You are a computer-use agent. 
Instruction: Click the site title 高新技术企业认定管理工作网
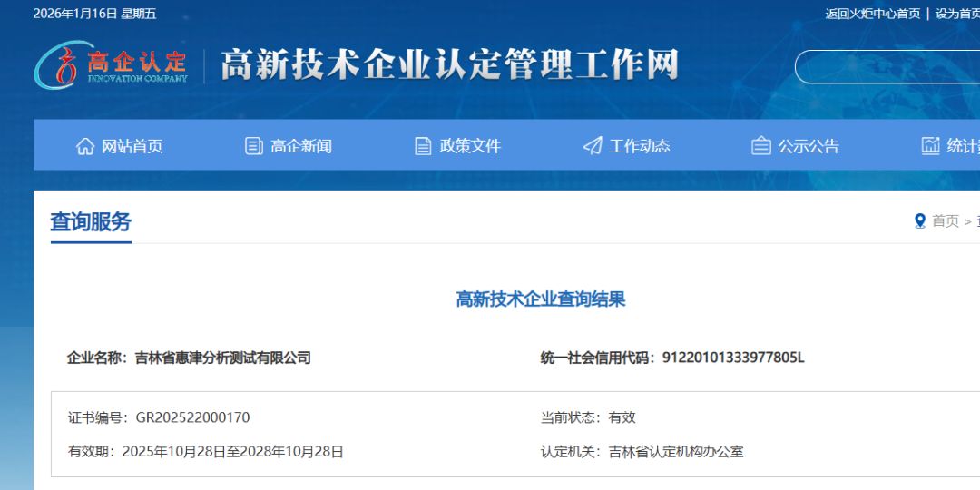click(x=450, y=64)
